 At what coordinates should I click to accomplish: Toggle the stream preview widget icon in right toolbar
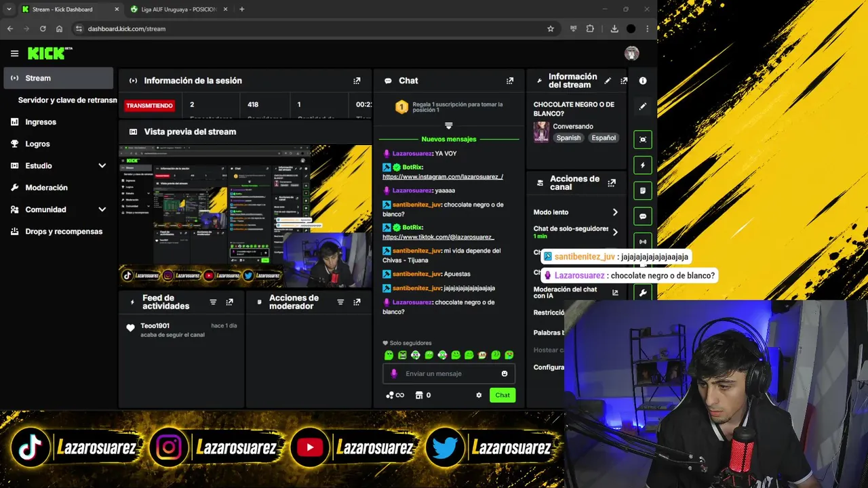point(643,139)
